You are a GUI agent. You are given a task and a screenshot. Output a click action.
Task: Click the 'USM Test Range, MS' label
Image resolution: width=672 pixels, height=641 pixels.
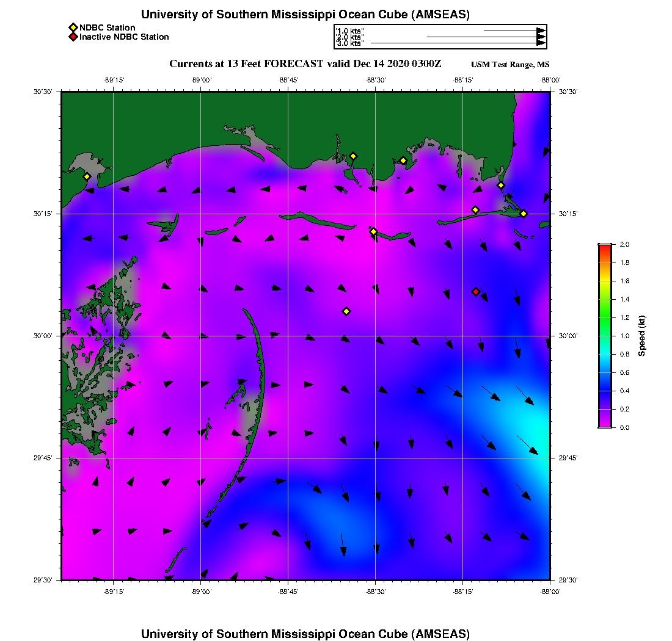click(510, 65)
